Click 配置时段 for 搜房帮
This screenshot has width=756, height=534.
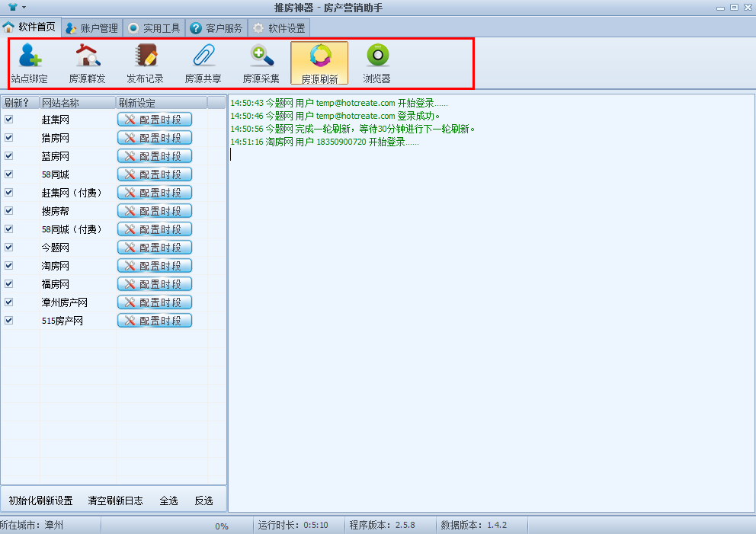pyautogui.click(x=155, y=211)
